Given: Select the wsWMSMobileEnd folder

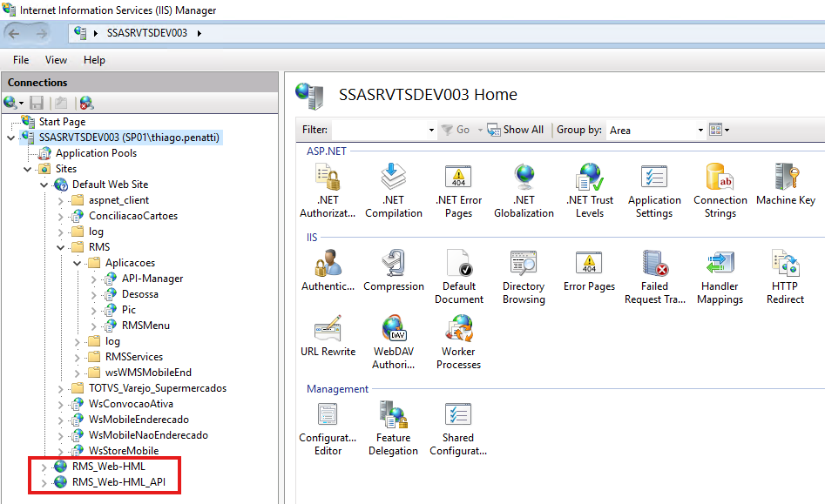Looking at the screenshot, I should [148, 372].
